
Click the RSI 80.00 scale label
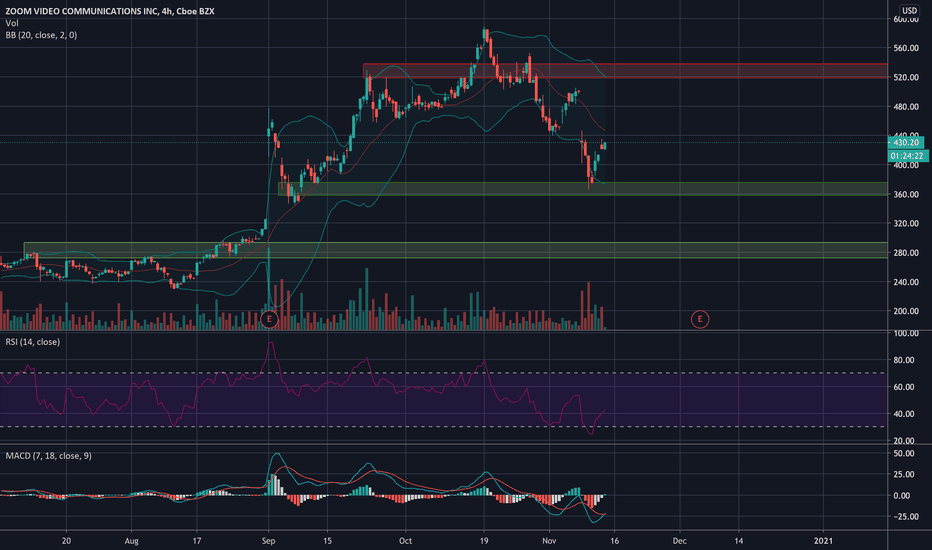[904, 360]
